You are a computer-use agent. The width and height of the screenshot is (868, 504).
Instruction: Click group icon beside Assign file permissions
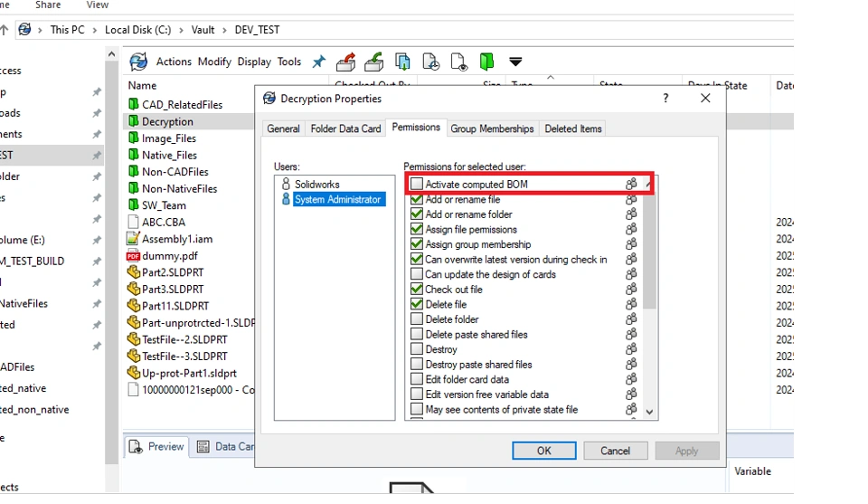point(631,229)
